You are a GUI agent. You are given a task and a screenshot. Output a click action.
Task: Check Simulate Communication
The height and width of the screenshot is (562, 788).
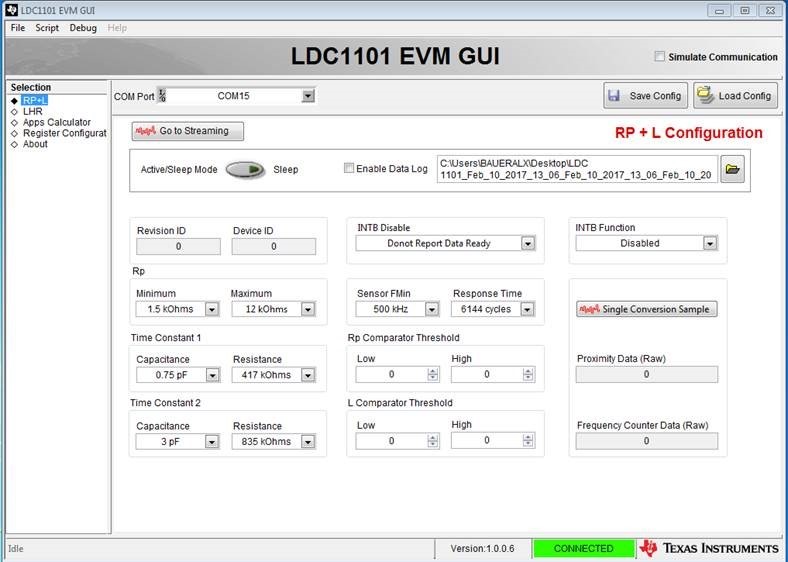click(x=659, y=57)
